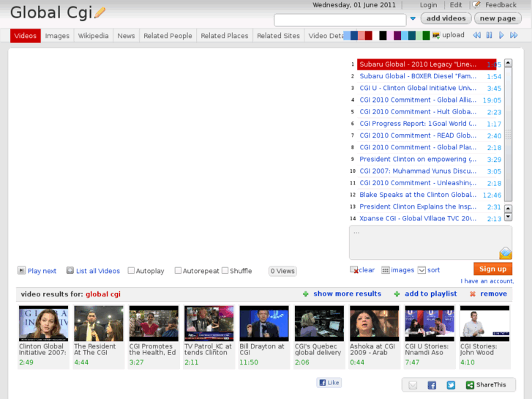Screen dimensions: 532x399
Task: Share on Twitter using bird icon
Action: point(451,385)
